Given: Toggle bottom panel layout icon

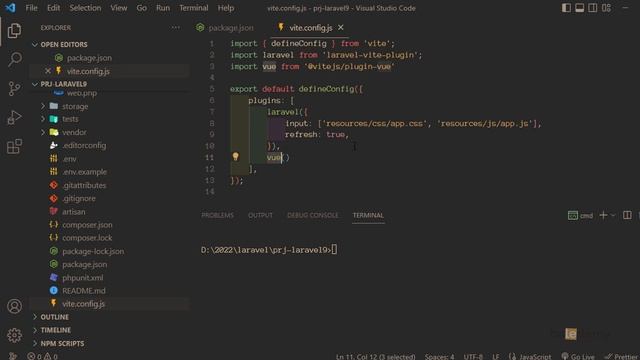Looking at the screenshot, I should pyautogui.click(x=579, y=8).
